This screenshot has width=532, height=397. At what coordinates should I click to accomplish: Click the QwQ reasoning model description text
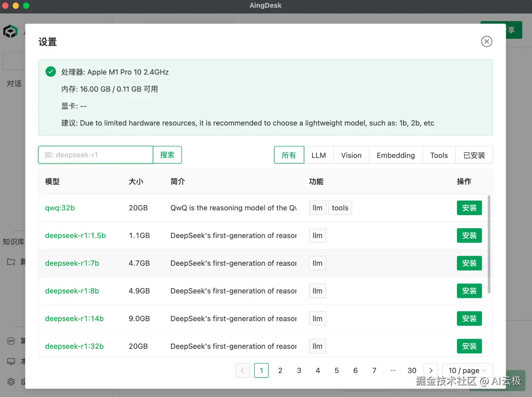point(233,208)
